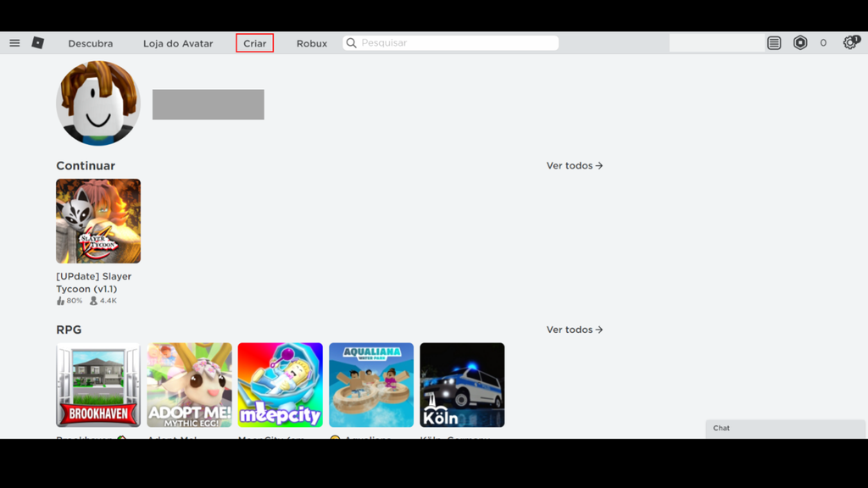Click Ver todos next to RPG
Screen dimensions: 868x488
[575, 330]
